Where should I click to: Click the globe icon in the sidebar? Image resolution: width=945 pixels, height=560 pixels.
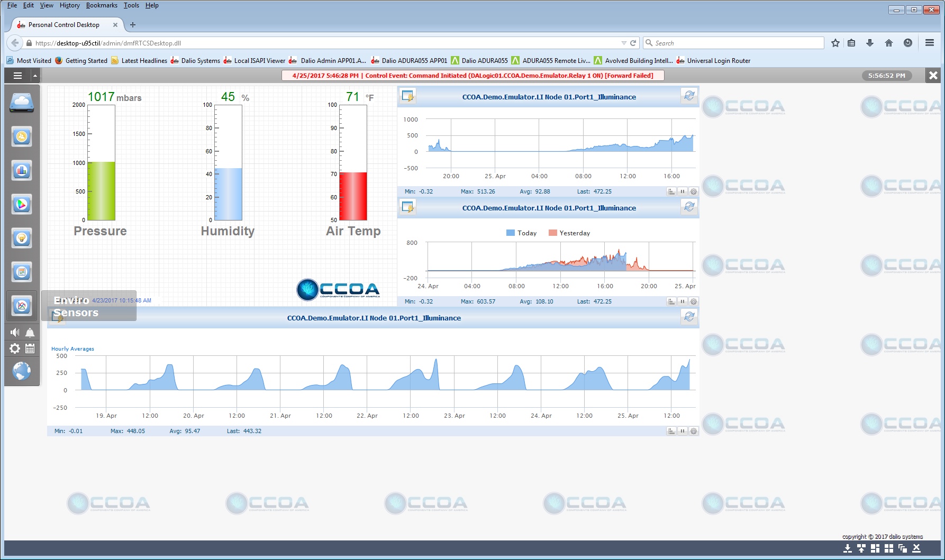tap(22, 371)
